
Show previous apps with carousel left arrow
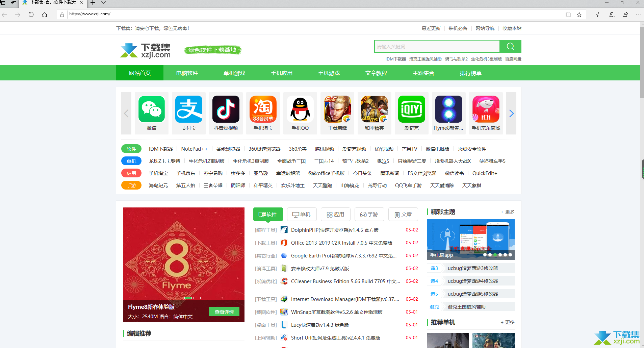click(126, 114)
